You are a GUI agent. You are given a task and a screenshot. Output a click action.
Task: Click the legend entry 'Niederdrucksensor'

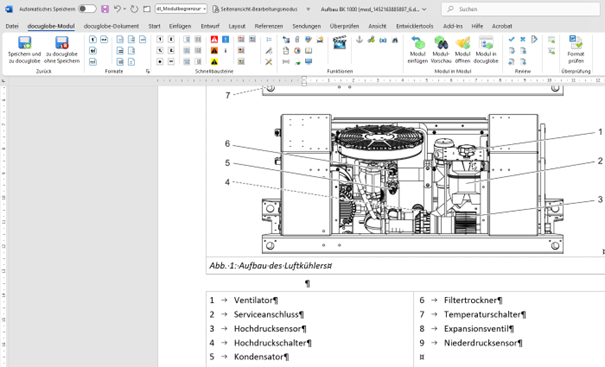(480, 343)
